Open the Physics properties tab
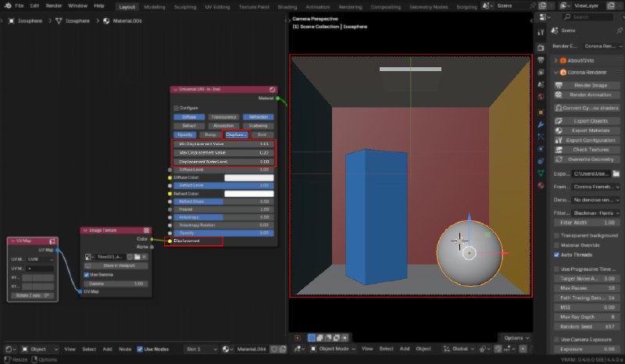 click(x=541, y=149)
